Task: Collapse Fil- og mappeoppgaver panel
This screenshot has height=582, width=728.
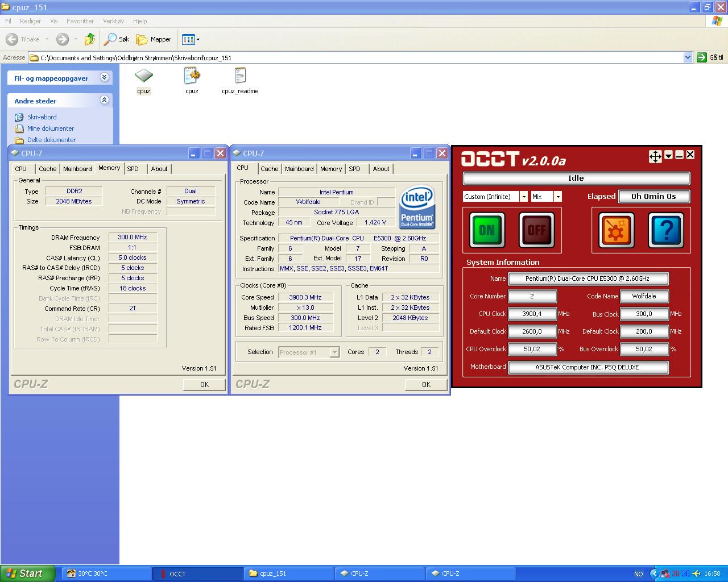Action: click(x=104, y=77)
